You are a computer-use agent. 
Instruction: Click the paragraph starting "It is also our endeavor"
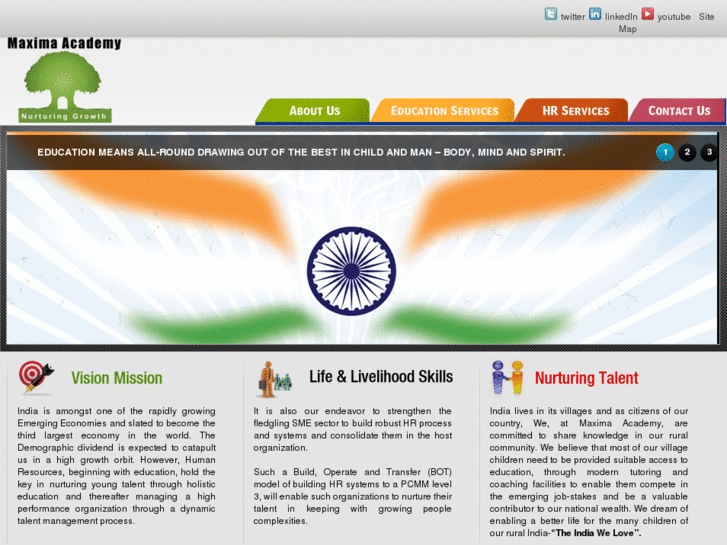tap(352, 429)
